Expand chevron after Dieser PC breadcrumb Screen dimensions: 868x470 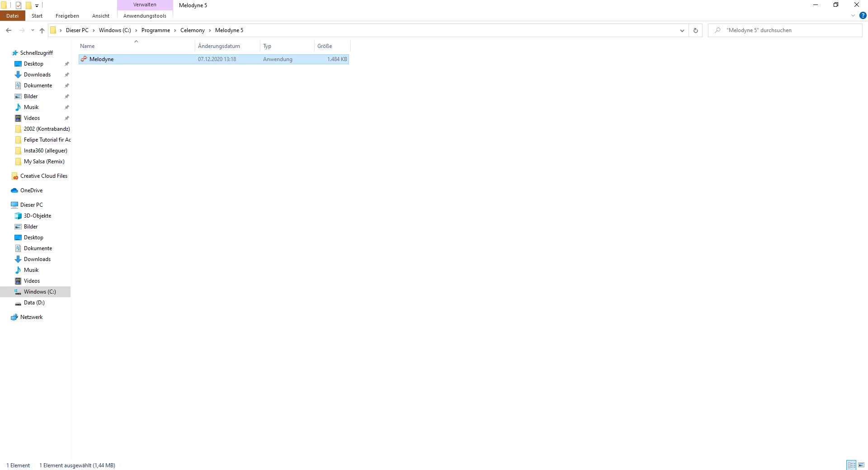pos(94,30)
